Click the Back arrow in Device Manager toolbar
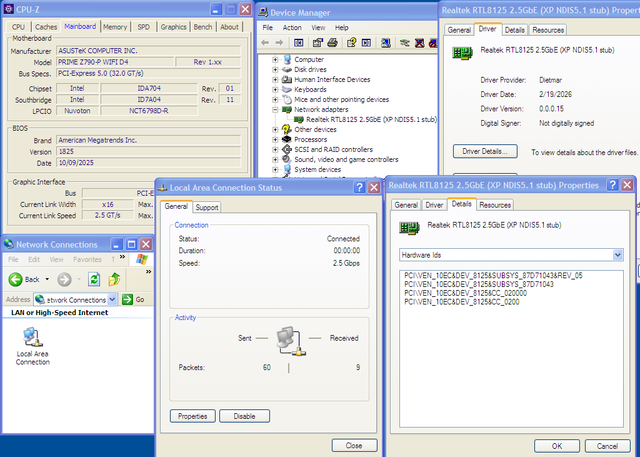This screenshot has width=640, height=457. pyautogui.click(x=265, y=42)
